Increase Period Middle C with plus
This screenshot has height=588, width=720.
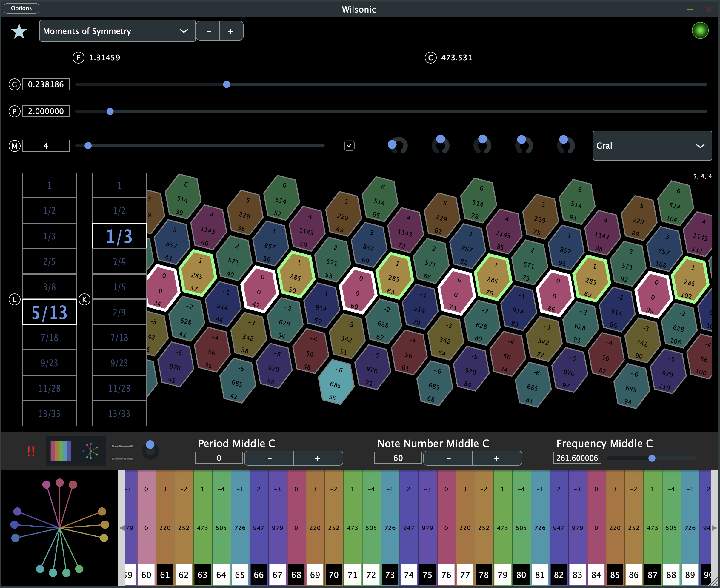click(x=318, y=458)
